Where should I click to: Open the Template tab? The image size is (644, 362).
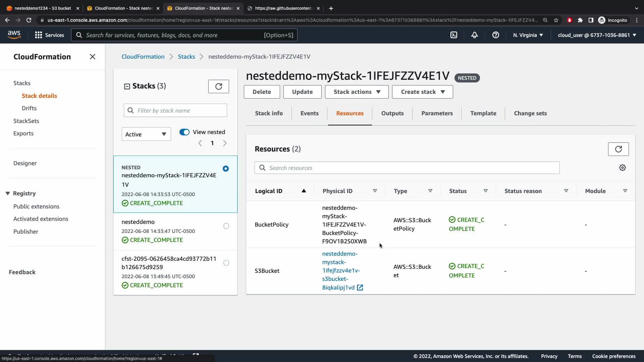(483, 113)
